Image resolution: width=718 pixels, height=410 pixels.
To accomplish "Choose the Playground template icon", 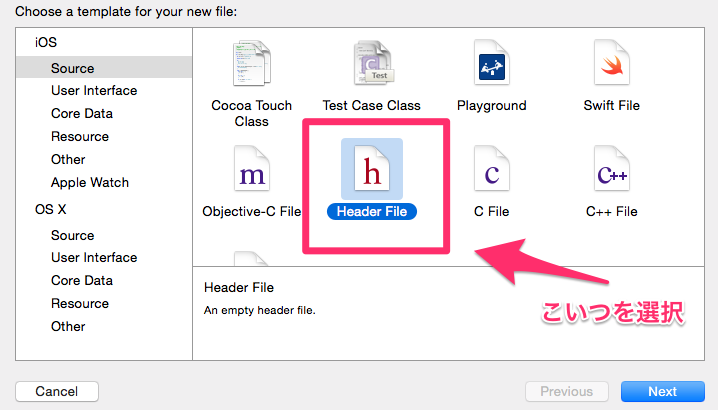I will pos(492,63).
